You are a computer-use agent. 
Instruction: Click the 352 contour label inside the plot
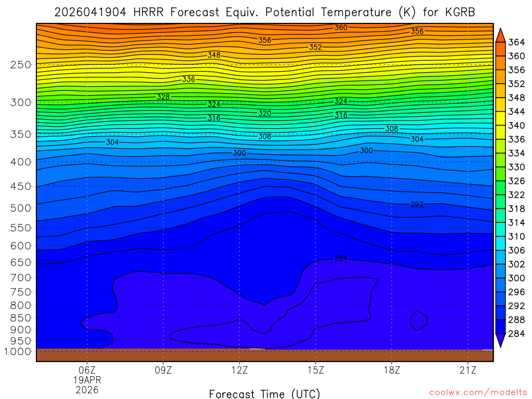315,47
